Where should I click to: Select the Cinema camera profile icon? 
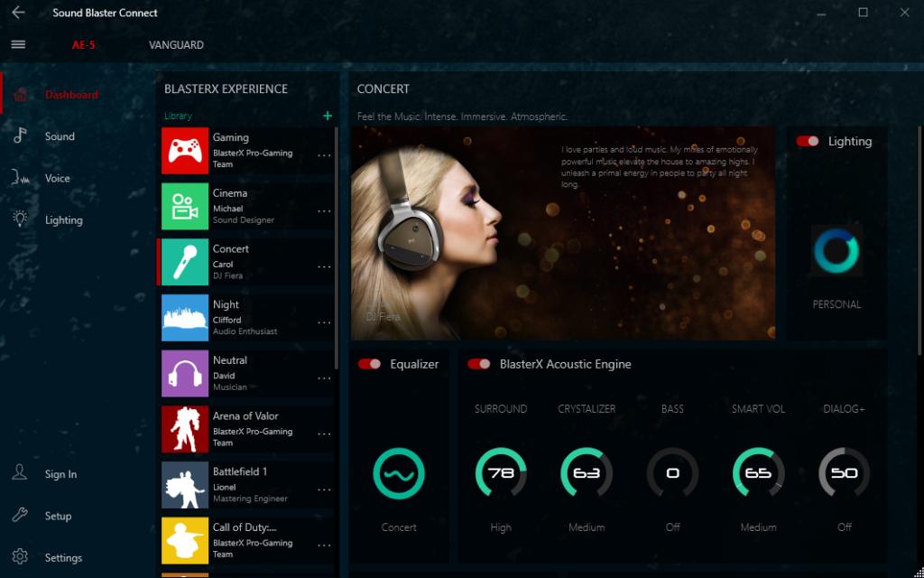click(185, 207)
